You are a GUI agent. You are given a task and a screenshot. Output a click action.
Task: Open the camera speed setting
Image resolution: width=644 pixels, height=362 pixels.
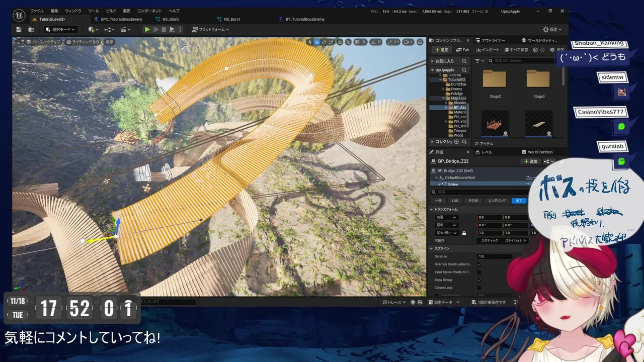tap(408, 42)
